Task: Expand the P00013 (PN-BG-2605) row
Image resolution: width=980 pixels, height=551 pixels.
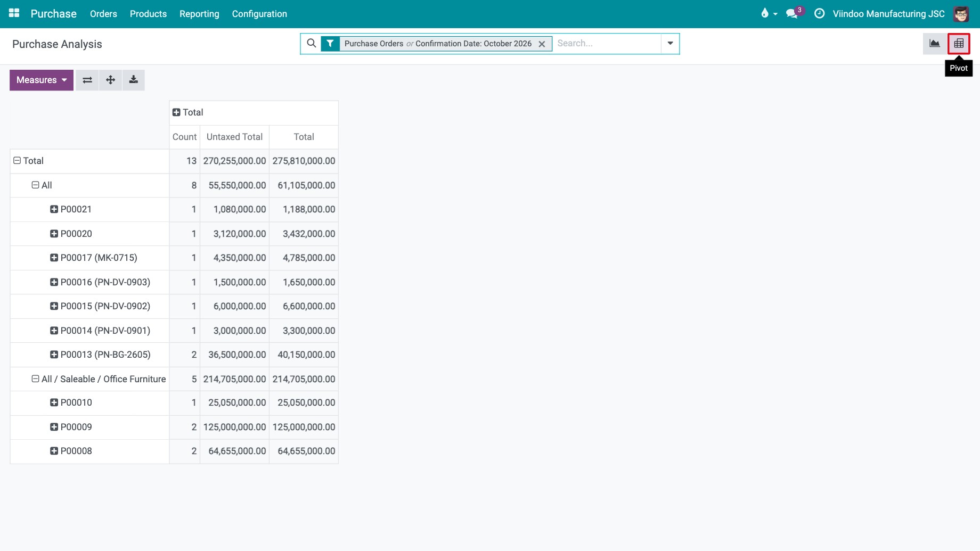Action: (x=54, y=355)
